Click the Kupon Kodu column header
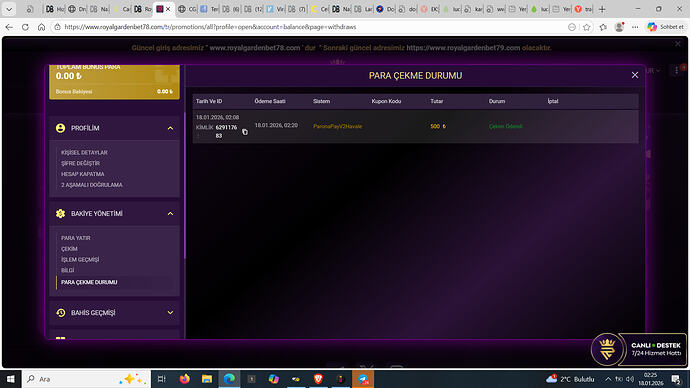The width and height of the screenshot is (690, 388). pos(386,101)
